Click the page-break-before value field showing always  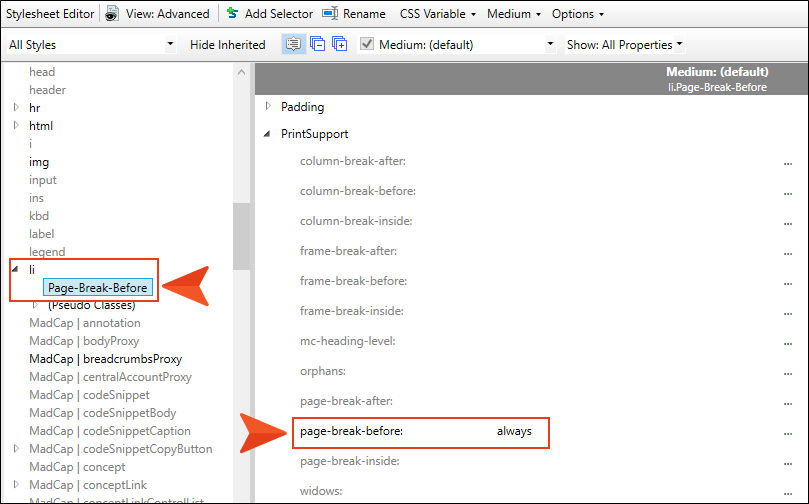(514, 432)
